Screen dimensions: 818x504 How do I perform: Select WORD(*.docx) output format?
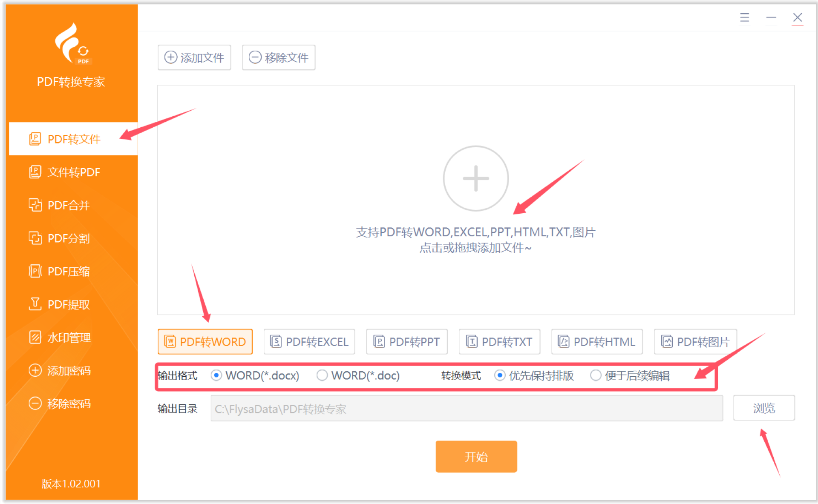point(216,375)
